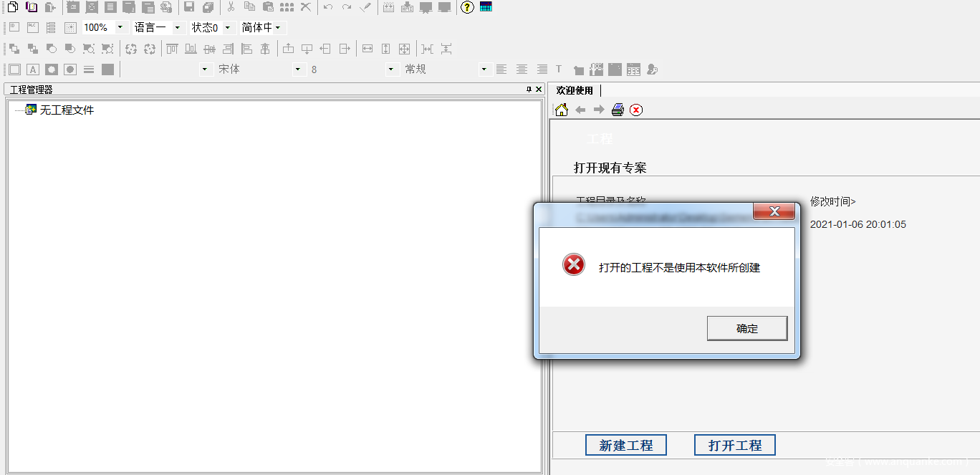Click the New project icon
Screen dimensions: 980x475
click(x=13, y=7)
